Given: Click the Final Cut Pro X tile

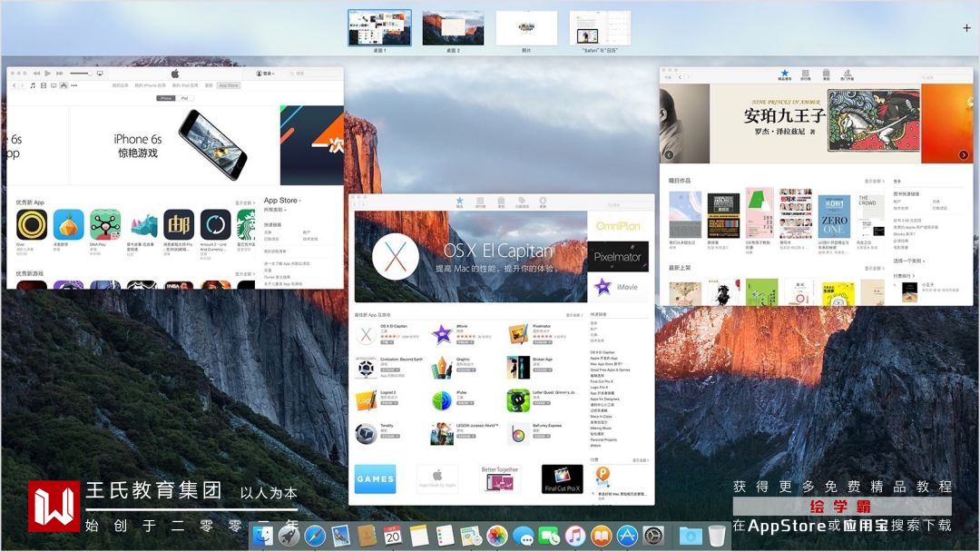Looking at the screenshot, I should pos(562,478).
